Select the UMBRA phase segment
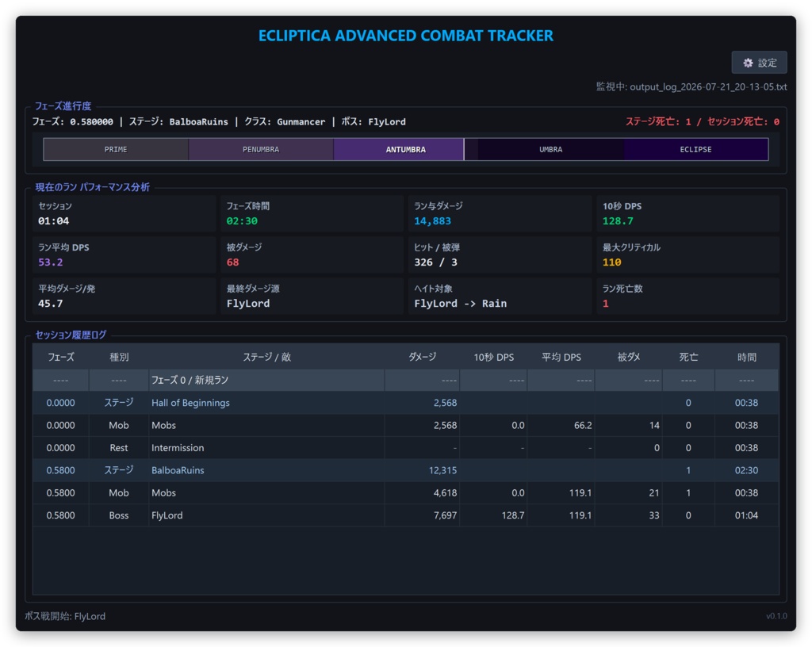Image resolution: width=812 pixels, height=647 pixels. click(x=551, y=150)
